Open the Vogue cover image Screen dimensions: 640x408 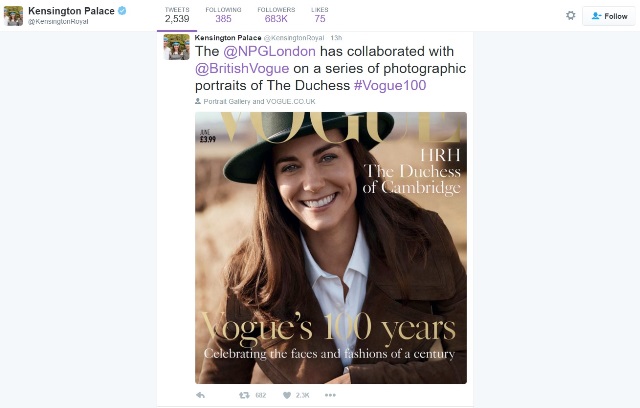pyautogui.click(x=330, y=247)
